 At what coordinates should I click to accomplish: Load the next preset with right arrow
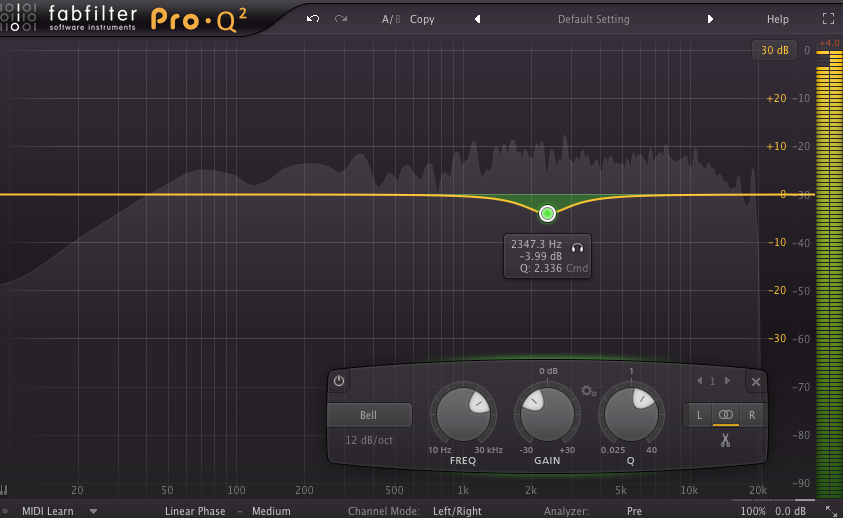pyautogui.click(x=710, y=19)
